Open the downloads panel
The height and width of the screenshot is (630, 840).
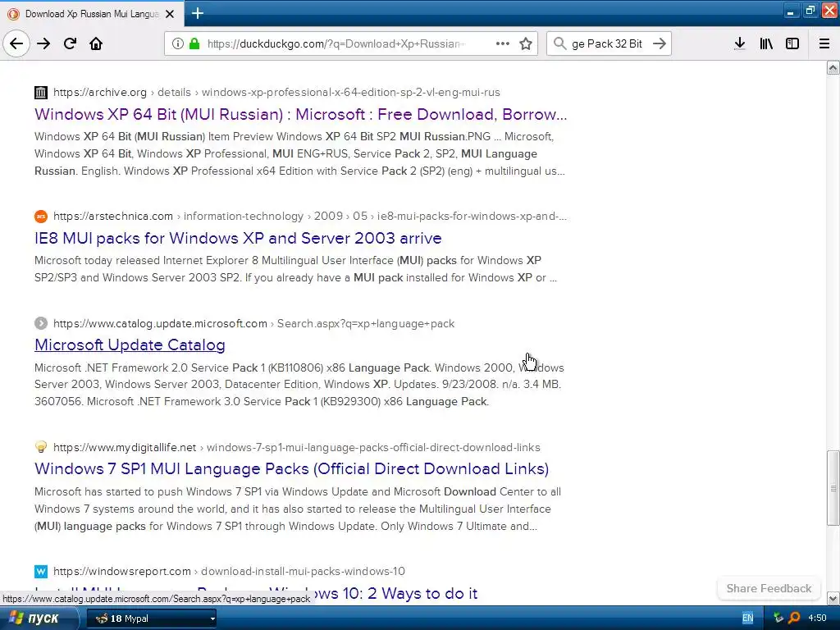tap(740, 43)
